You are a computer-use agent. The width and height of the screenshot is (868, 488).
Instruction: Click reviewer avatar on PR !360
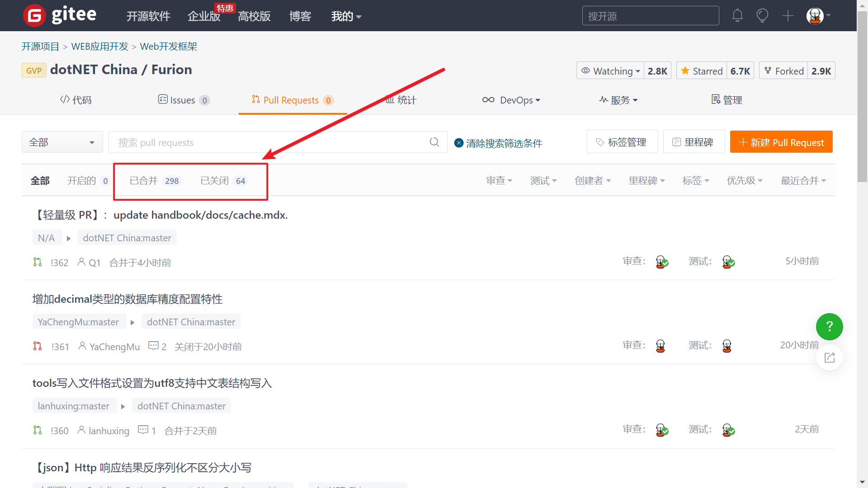661,430
